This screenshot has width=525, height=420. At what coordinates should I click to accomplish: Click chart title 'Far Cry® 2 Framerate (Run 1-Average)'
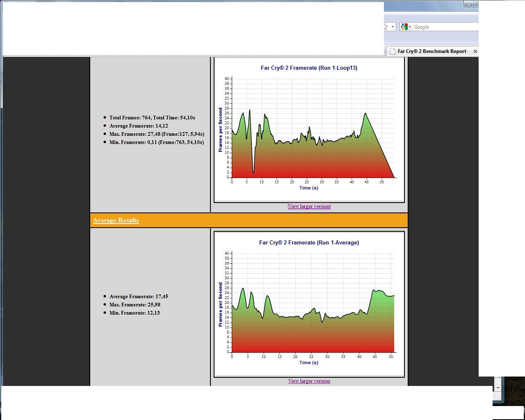click(309, 242)
